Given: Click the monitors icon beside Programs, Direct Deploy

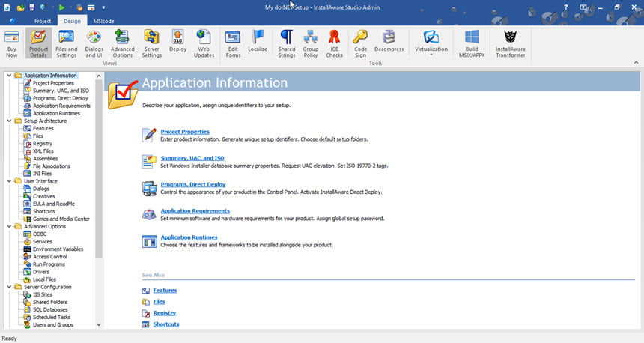Looking at the screenshot, I should 149,188.
